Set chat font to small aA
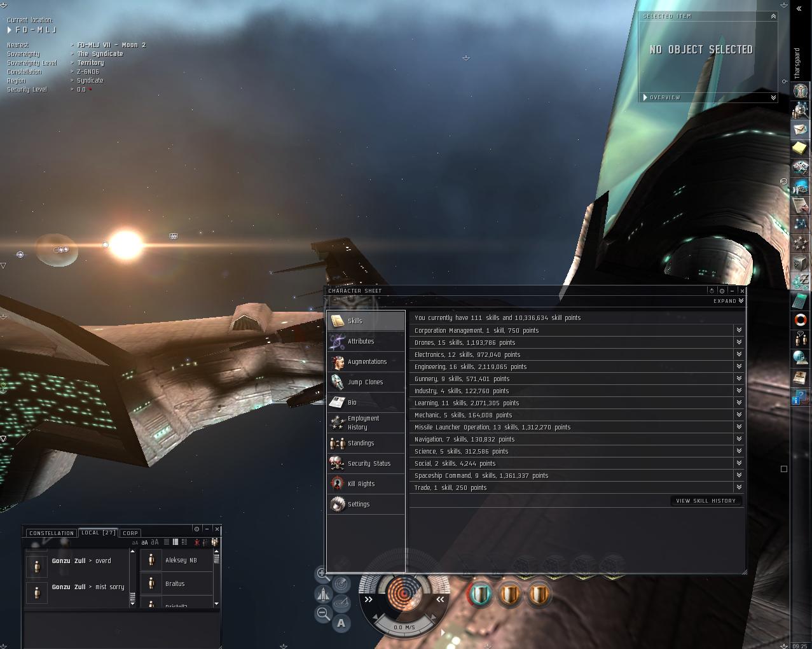This screenshot has width=812, height=649. coord(135,543)
